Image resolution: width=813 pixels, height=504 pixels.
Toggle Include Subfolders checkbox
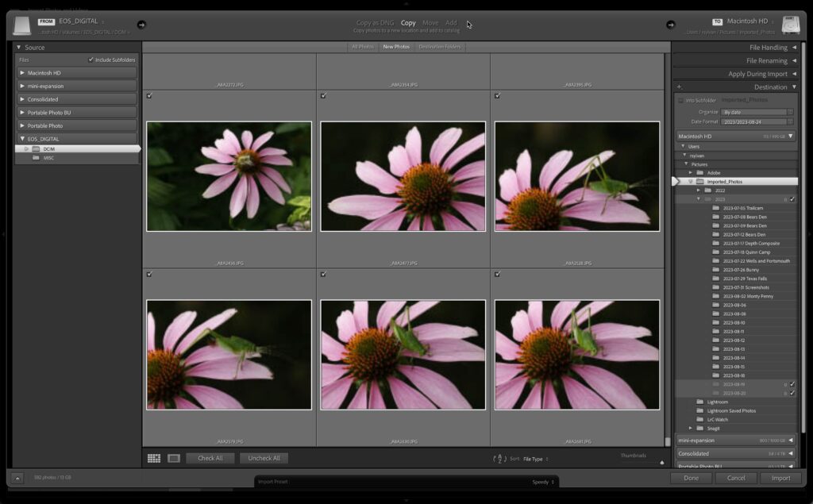click(91, 60)
